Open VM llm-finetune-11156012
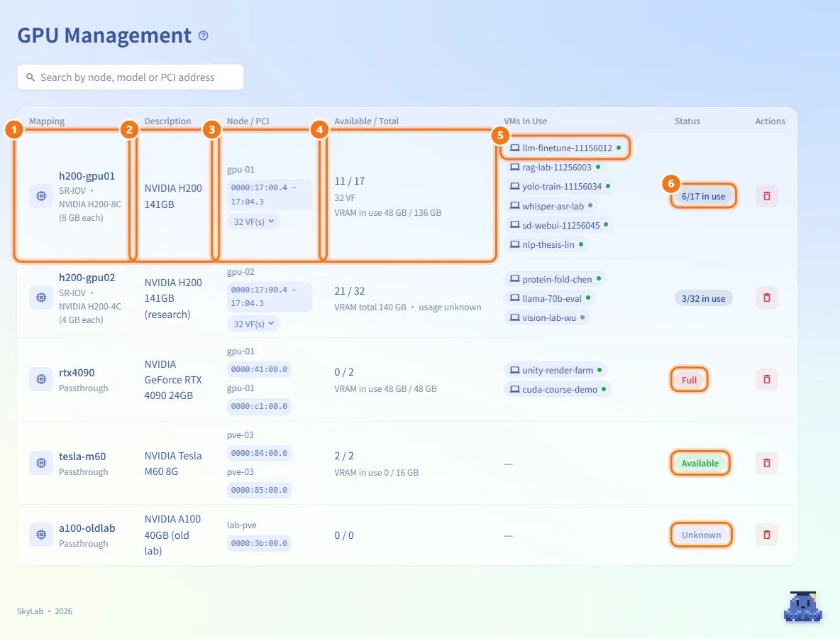The image size is (840, 639). tap(565, 148)
